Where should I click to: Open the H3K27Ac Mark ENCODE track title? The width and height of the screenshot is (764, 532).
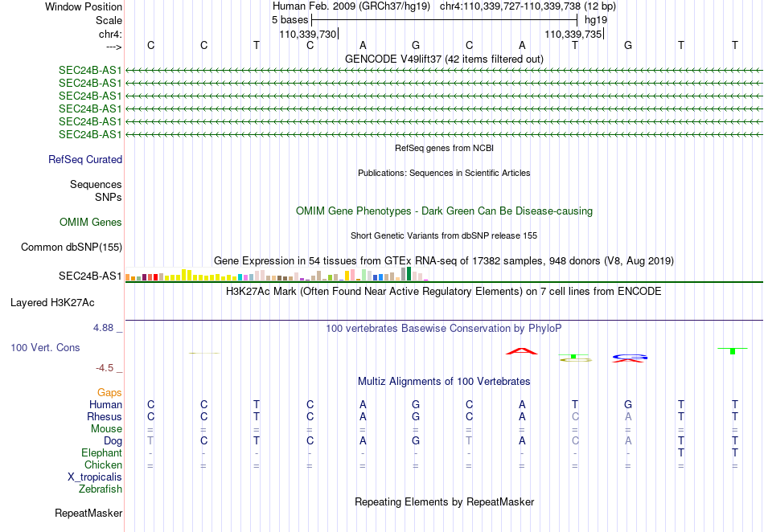[x=444, y=292]
